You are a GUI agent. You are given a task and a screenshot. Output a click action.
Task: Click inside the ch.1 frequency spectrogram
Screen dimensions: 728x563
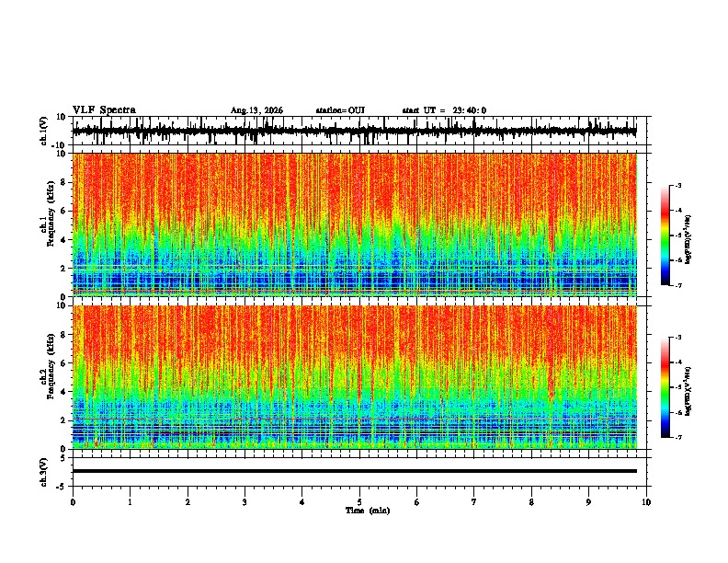(354, 224)
